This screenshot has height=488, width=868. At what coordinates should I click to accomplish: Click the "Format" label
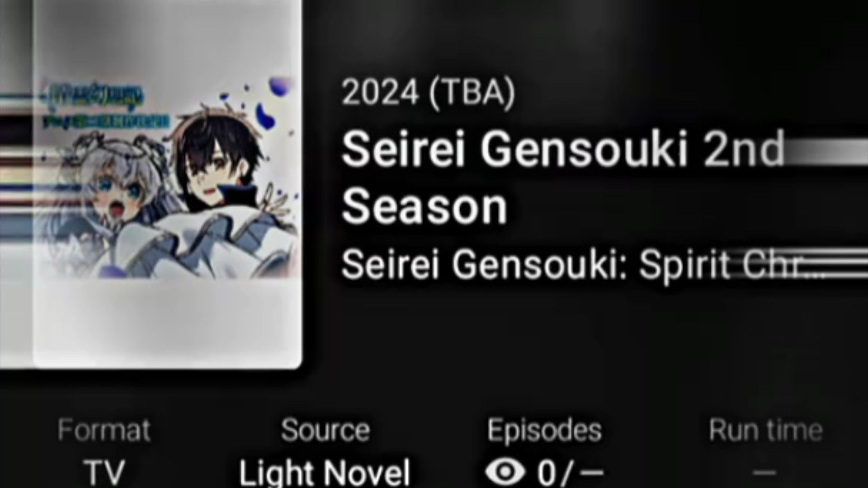pos(104,430)
